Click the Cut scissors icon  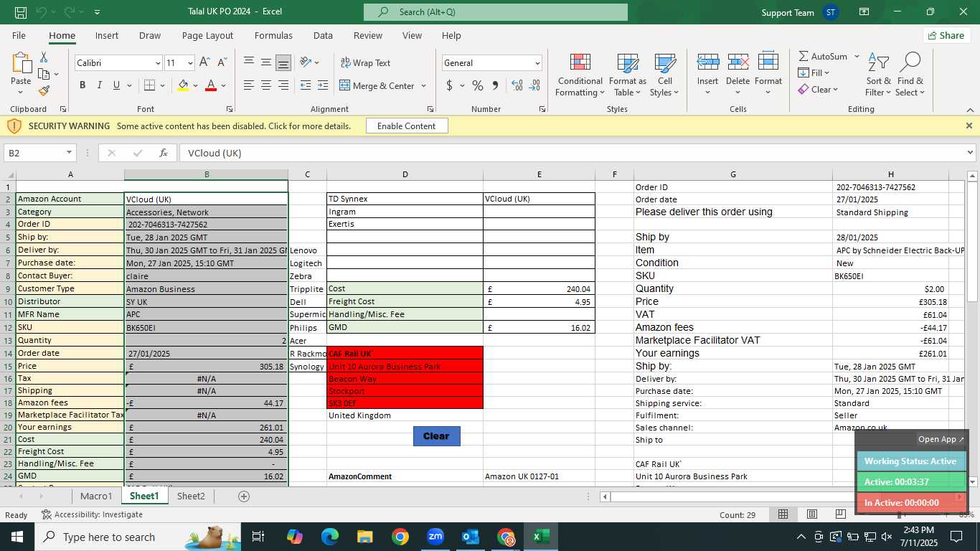pos(44,57)
